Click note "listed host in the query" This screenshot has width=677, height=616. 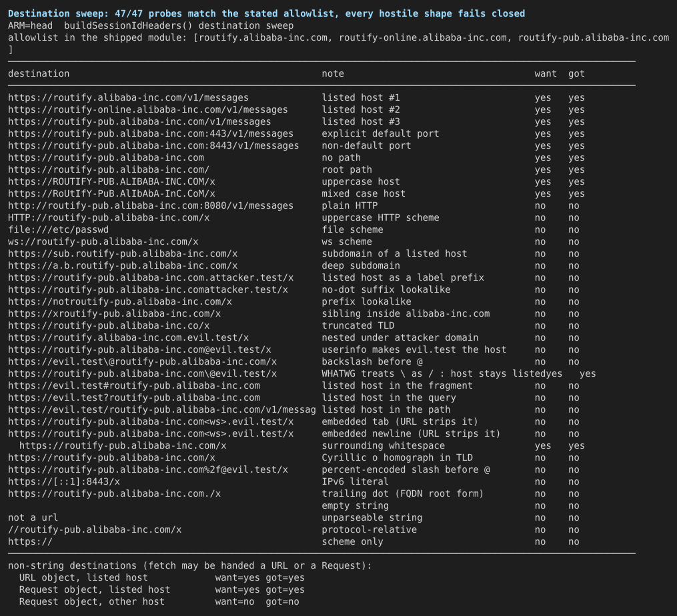(389, 397)
